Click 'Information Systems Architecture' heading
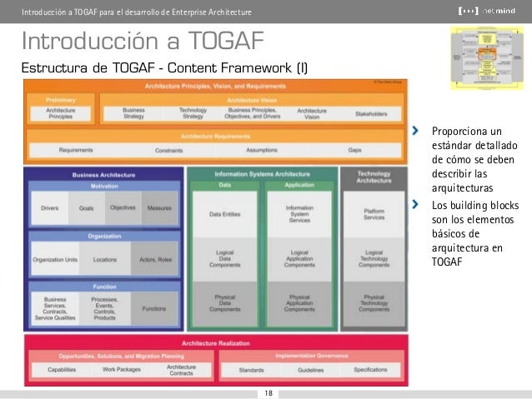Screen dimensions: 532x399 click(x=263, y=174)
